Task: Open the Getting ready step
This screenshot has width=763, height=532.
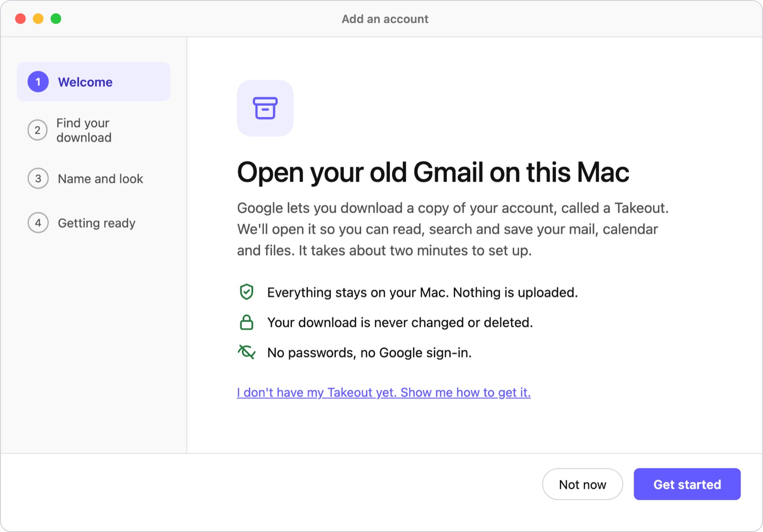Action: (x=93, y=223)
